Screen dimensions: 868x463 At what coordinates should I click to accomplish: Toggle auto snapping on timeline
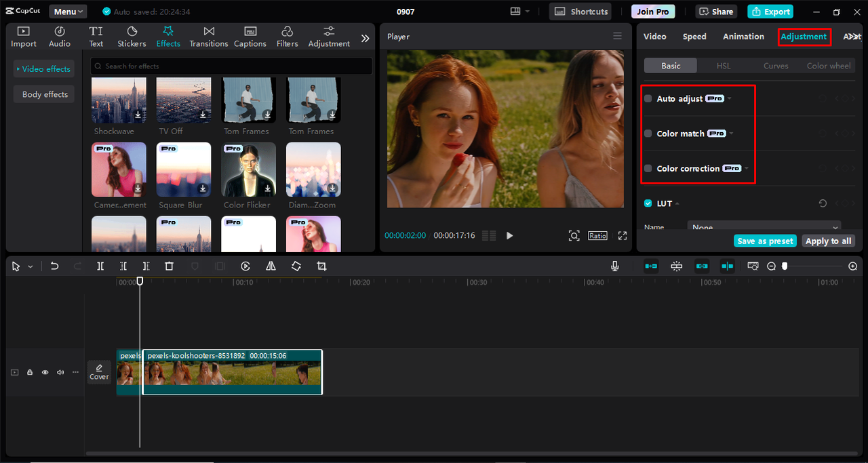677,266
